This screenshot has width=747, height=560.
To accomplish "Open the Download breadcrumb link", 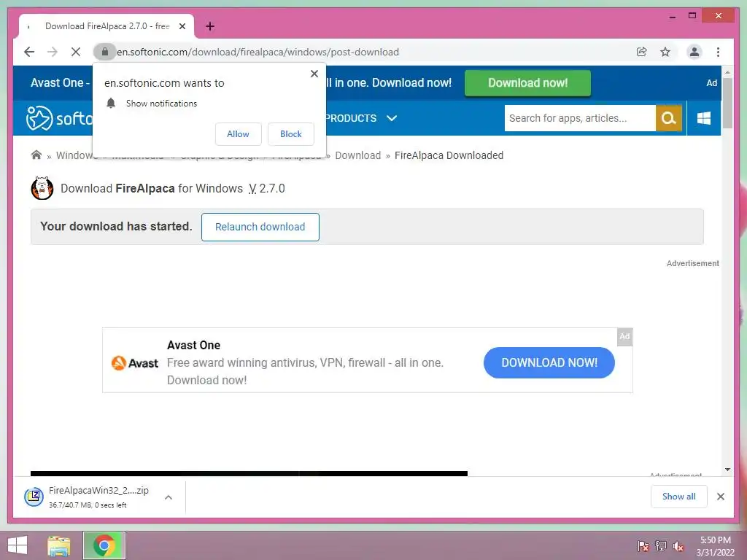I will pyautogui.click(x=357, y=155).
